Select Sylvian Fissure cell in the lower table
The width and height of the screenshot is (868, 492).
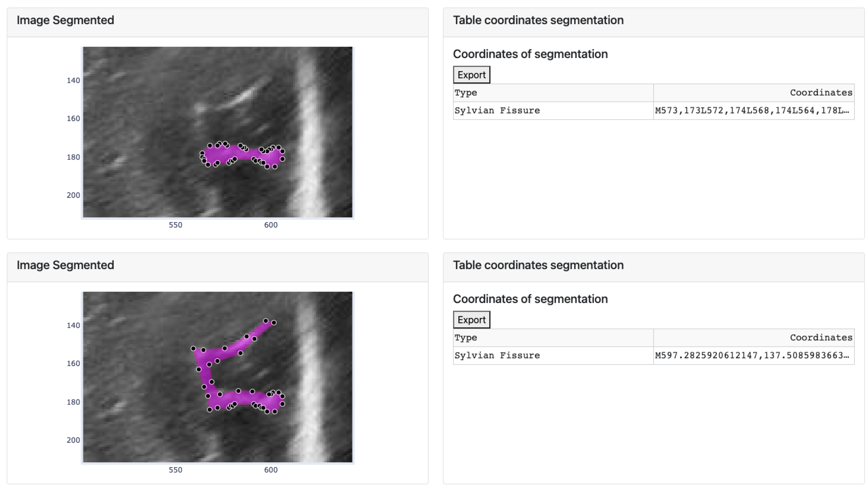tap(497, 355)
